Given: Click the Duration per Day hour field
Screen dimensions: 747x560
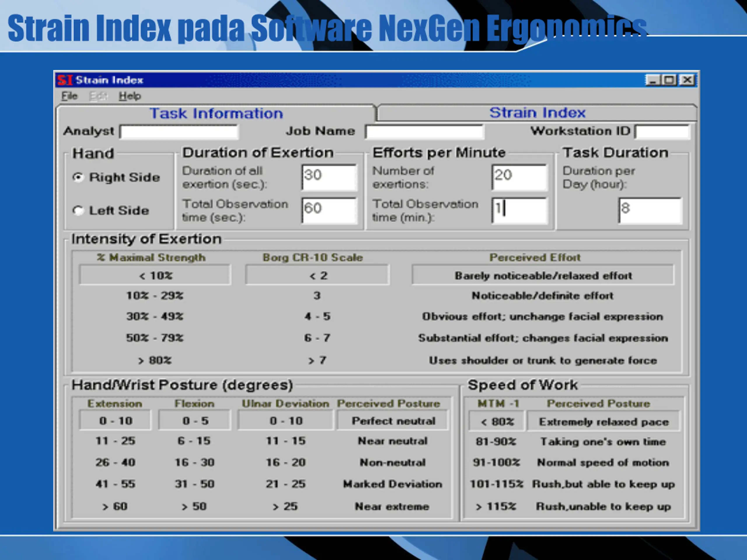Looking at the screenshot, I should (650, 210).
